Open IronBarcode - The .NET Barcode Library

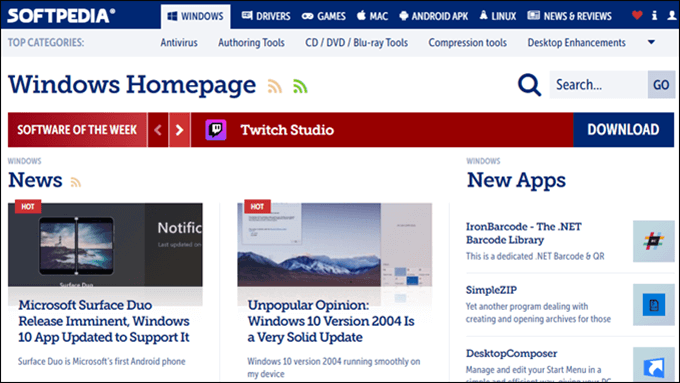coord(523,233)
